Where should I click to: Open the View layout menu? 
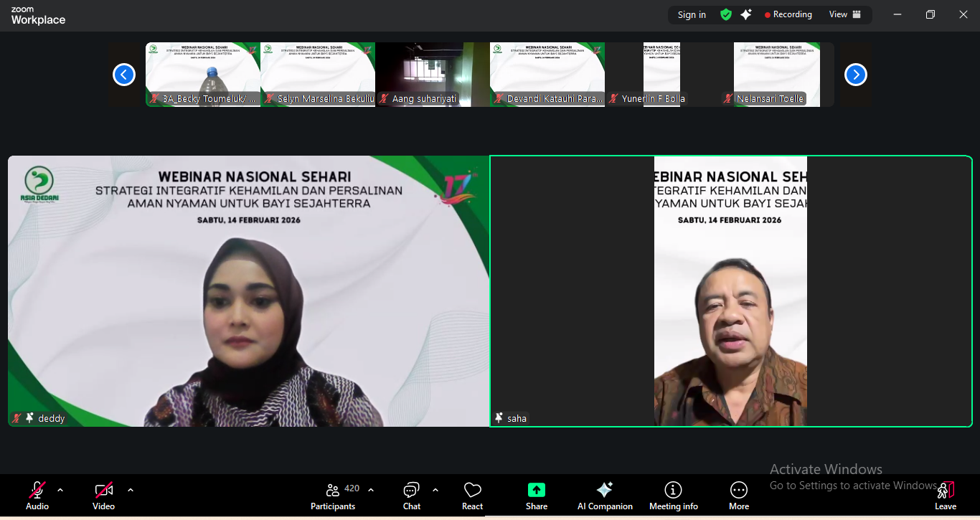[844, 14]
